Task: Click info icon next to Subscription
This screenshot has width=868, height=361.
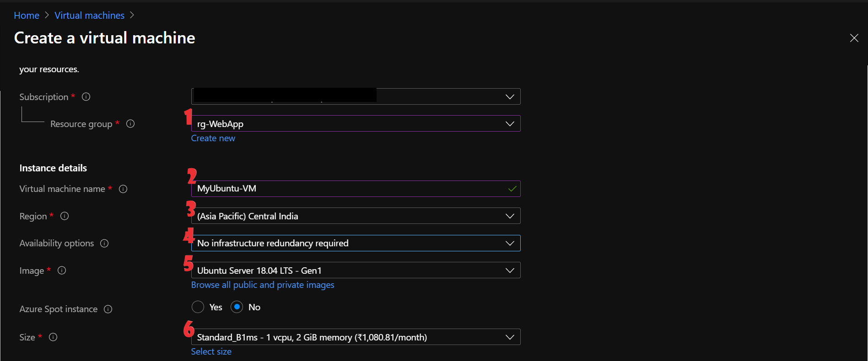Action: (x=86, y=97)
